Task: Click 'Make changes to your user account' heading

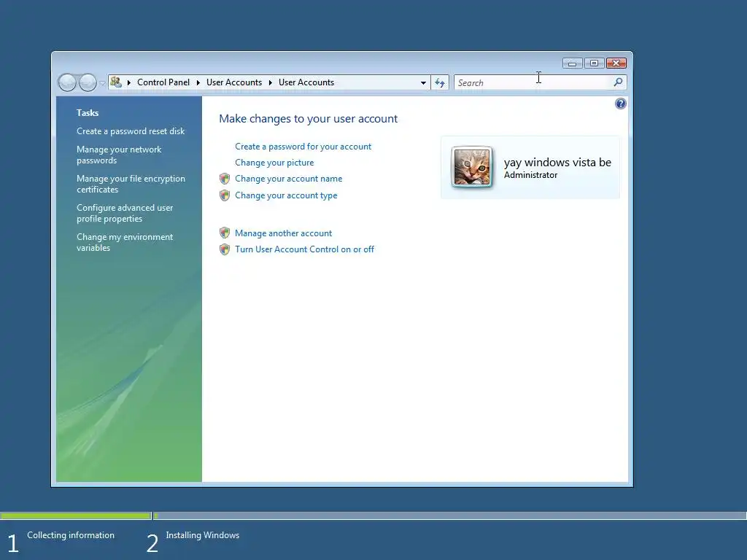Action: [309, 119]
